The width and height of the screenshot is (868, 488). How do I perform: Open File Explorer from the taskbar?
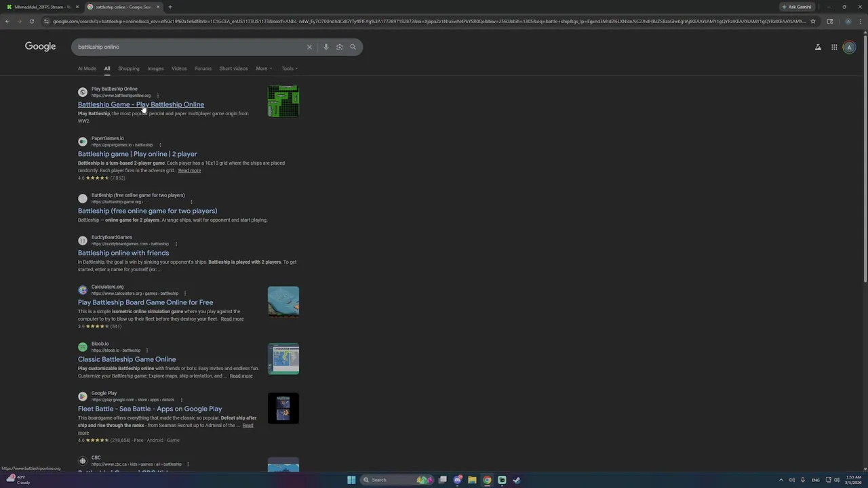tap(472, 480)
